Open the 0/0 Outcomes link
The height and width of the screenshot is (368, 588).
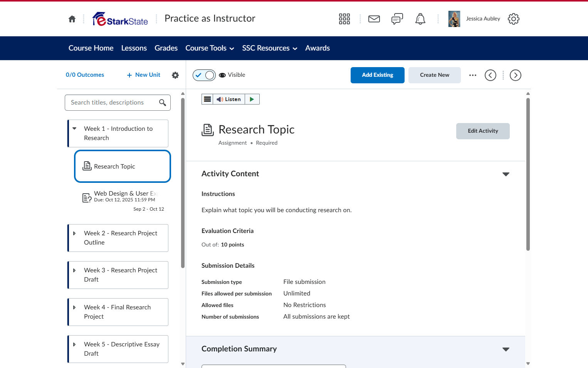click(x=85, y=75)
